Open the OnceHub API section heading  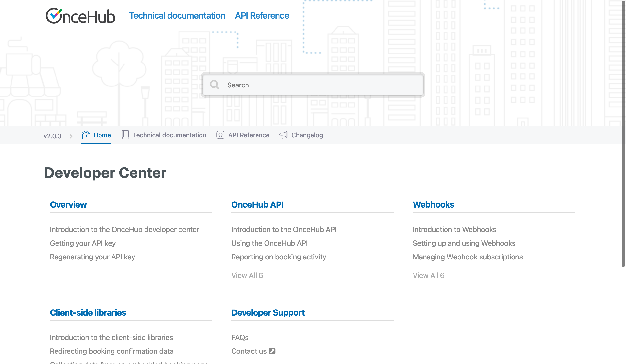point(257,205)
